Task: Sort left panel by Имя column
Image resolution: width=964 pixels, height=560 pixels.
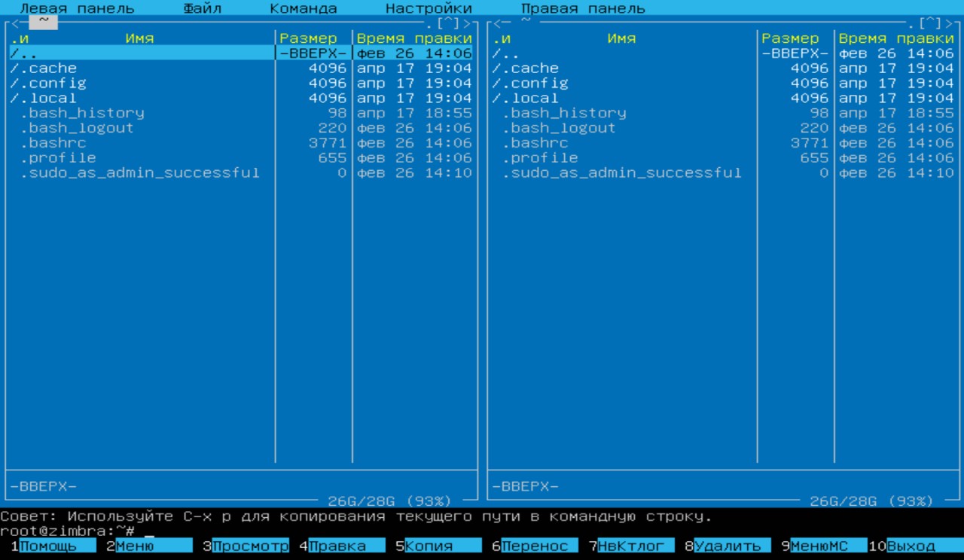Action: pos(139,38)
